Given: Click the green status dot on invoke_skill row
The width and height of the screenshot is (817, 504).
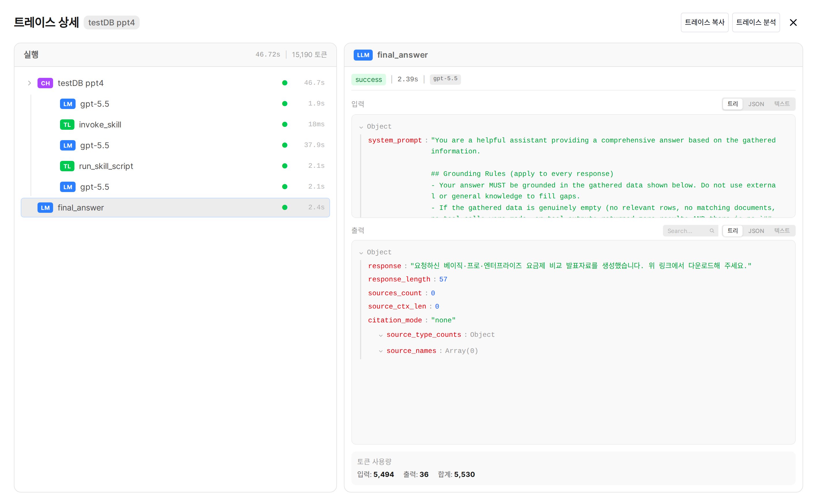Looking at the screenshot, I should (284, 124).
